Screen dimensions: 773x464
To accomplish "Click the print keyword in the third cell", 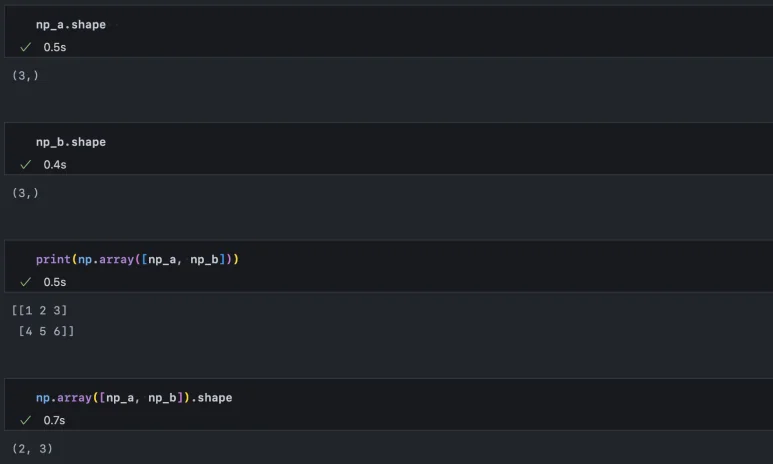I will (53, 259).
